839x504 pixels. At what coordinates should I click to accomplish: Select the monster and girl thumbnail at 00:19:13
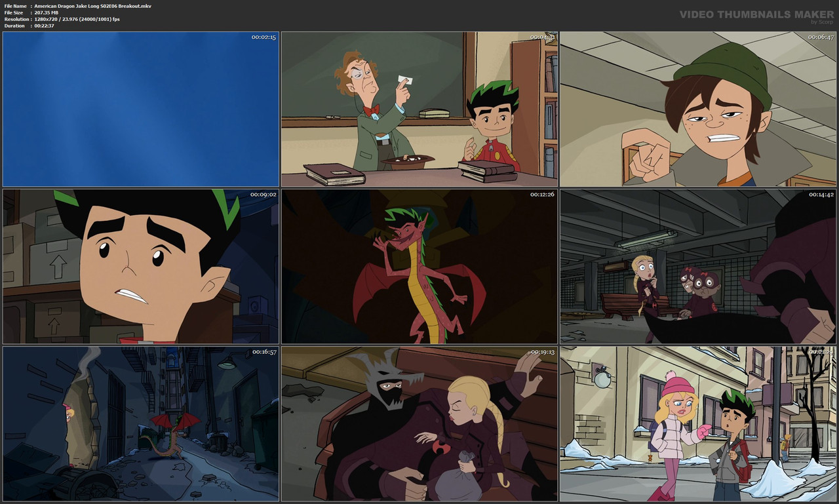coord(419,424)
